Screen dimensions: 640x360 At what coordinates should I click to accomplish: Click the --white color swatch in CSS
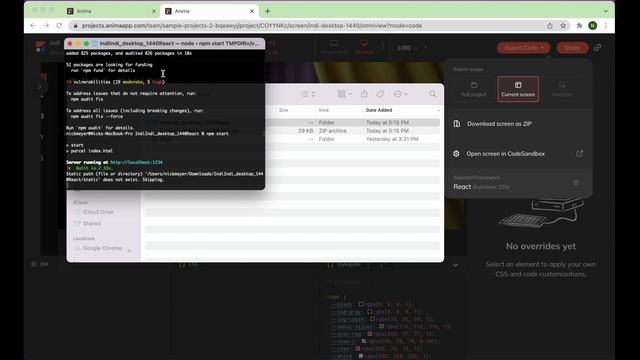click(361, 356)
